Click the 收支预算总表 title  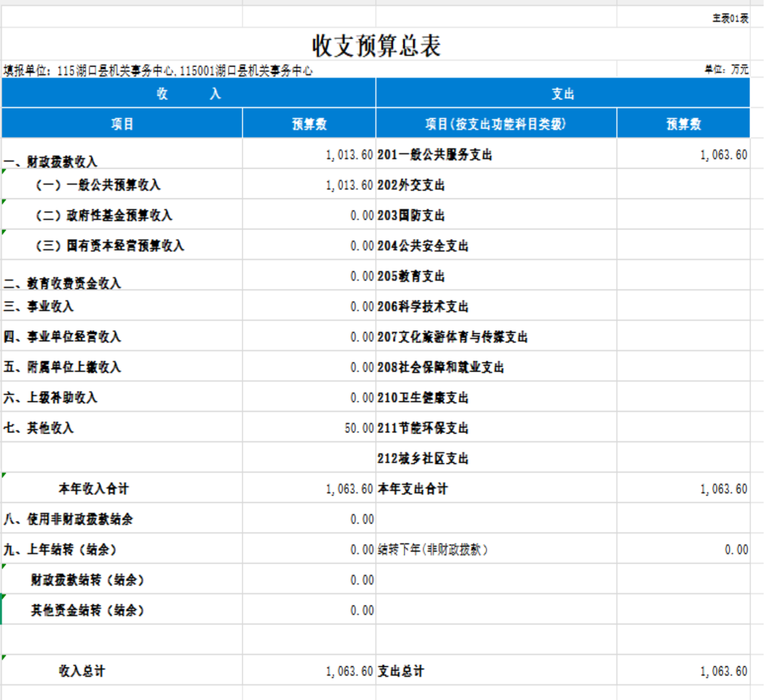pyautogui.click(x=376, y=45)
